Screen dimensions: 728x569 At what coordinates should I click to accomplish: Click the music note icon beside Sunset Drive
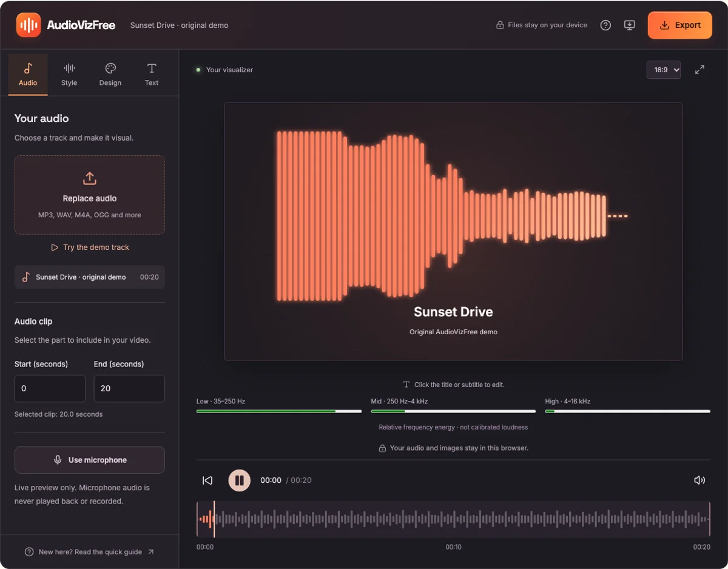click(x=26, y=277)
